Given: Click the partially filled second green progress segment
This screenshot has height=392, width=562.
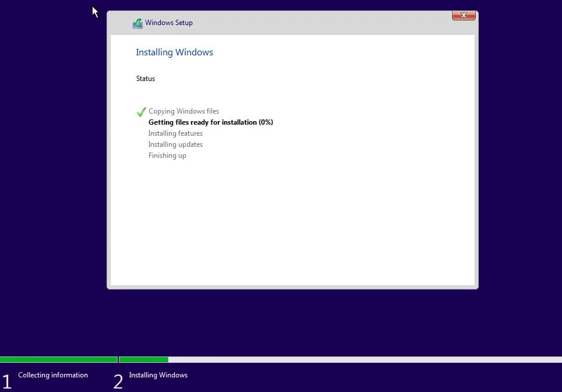Looking at the screenshot, I should (143, 360).
